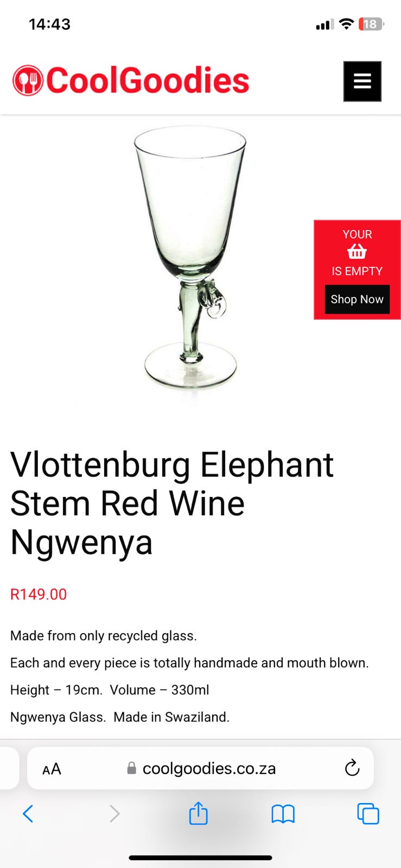Tap the padlock icon in the address bar
This screenshot has height=868, width=401.
(x=131, y=768)
